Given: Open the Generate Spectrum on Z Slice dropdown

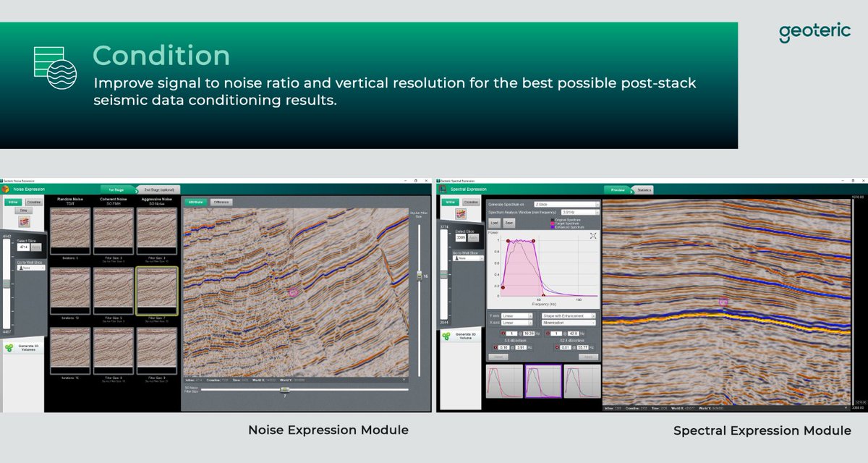Looking at the screenshot, I should click(566, 205).
